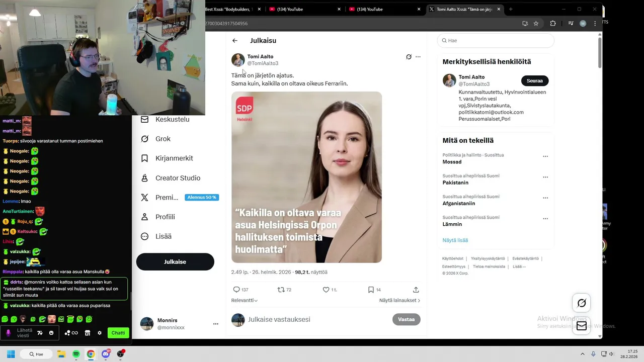Open the Relevantti sort dropdown

(245, 300)
